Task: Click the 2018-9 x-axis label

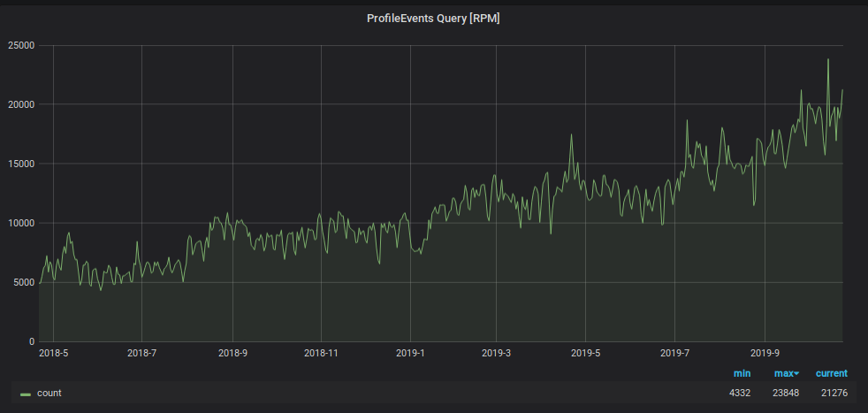Action: point(232,352)
